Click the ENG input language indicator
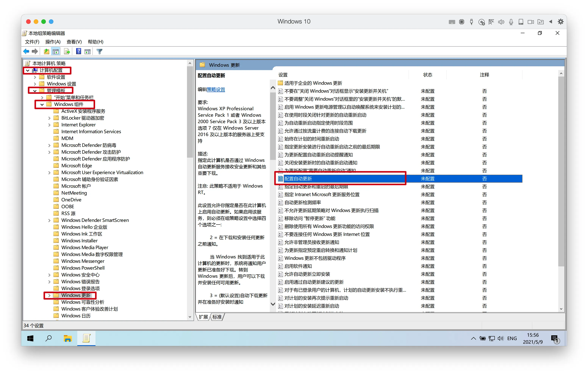Screen dimensions: 588x374 click(x=512, y=338)
